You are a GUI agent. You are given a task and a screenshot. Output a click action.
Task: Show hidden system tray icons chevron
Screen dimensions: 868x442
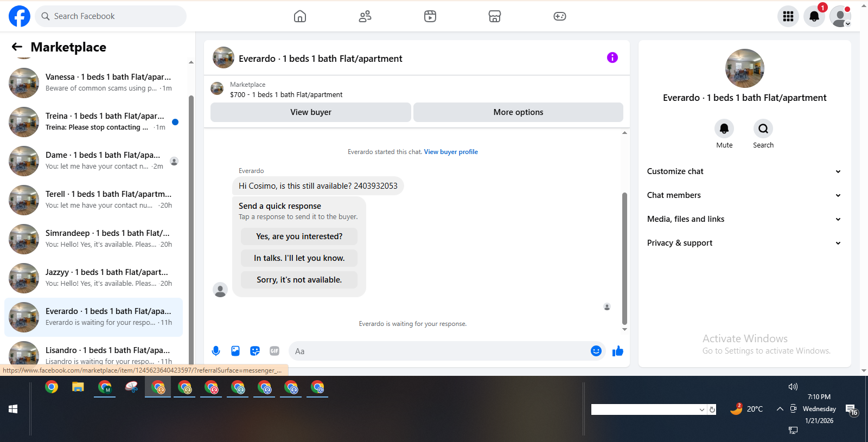pos(780,409)
